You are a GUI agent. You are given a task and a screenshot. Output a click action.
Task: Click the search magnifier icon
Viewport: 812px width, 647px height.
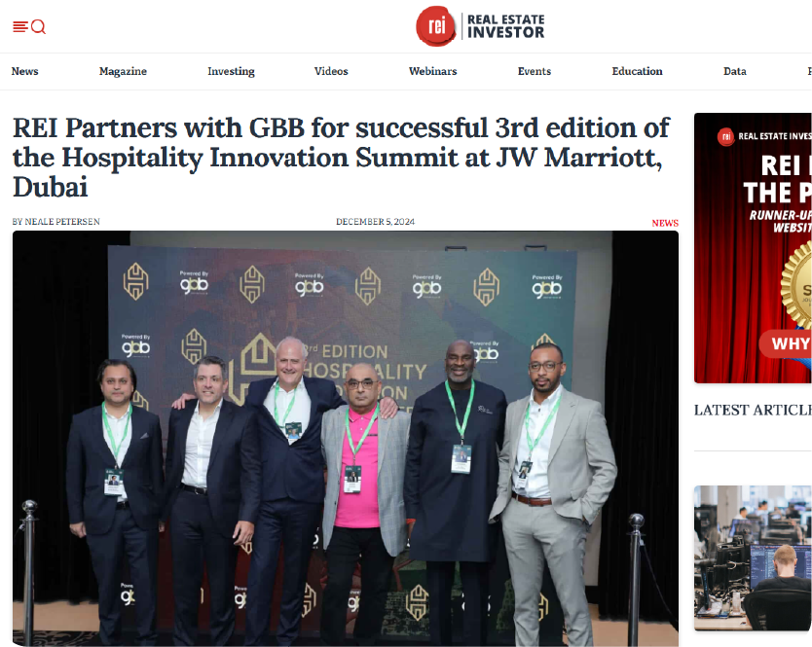coord(38,26)
